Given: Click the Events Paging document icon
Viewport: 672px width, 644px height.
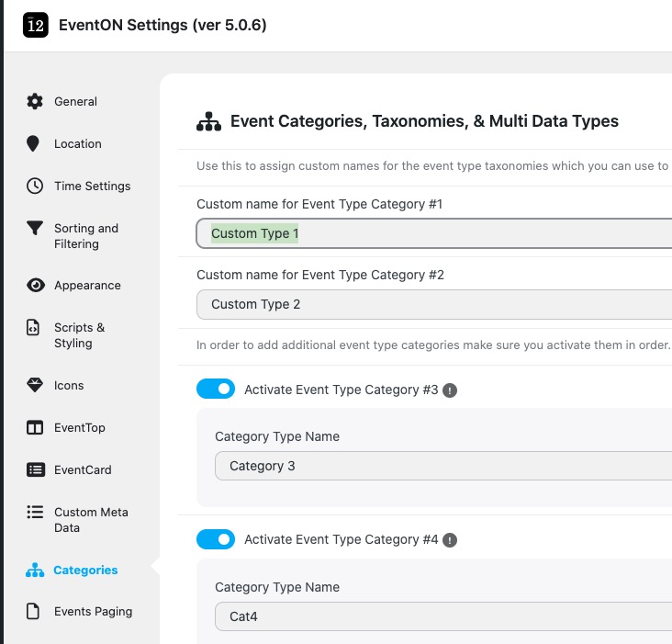Looking at the screenshot, I should tap(35, 612).
